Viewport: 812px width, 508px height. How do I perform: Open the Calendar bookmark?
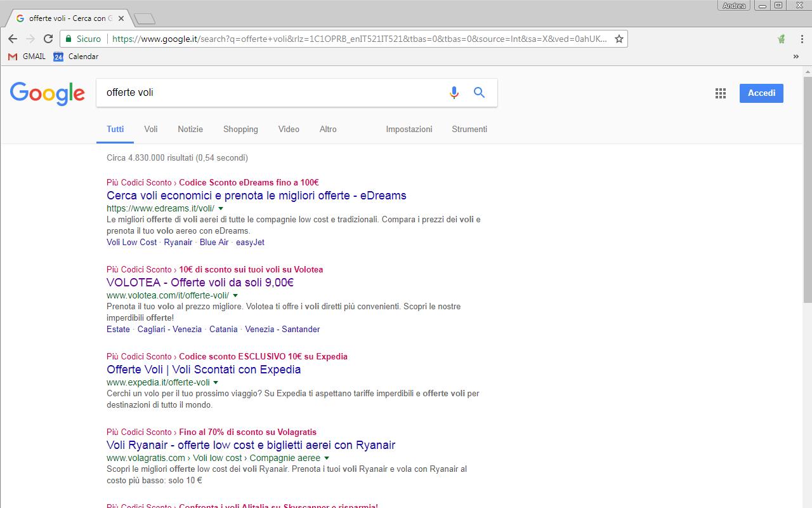(76, 57)
